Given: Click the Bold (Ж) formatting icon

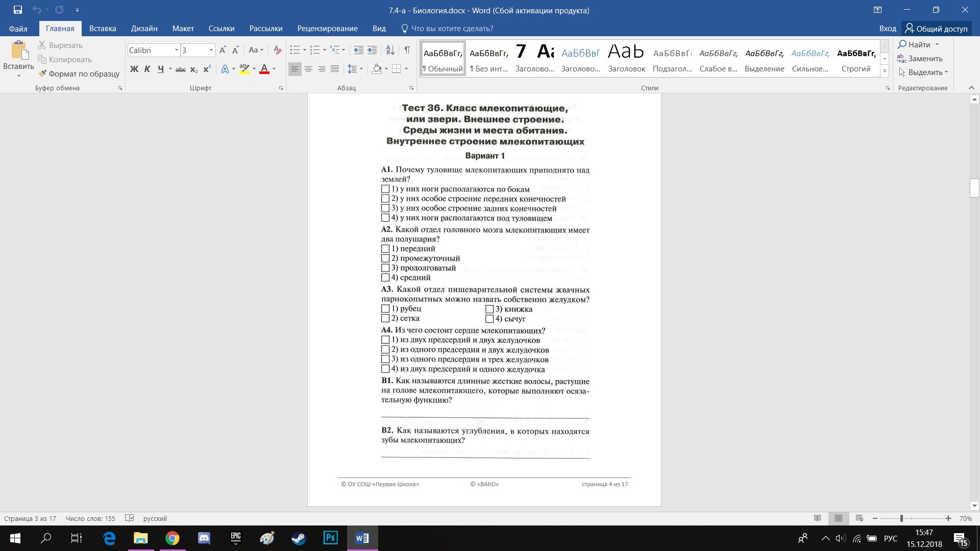Looking at the screenshot, I should point(134,69).
